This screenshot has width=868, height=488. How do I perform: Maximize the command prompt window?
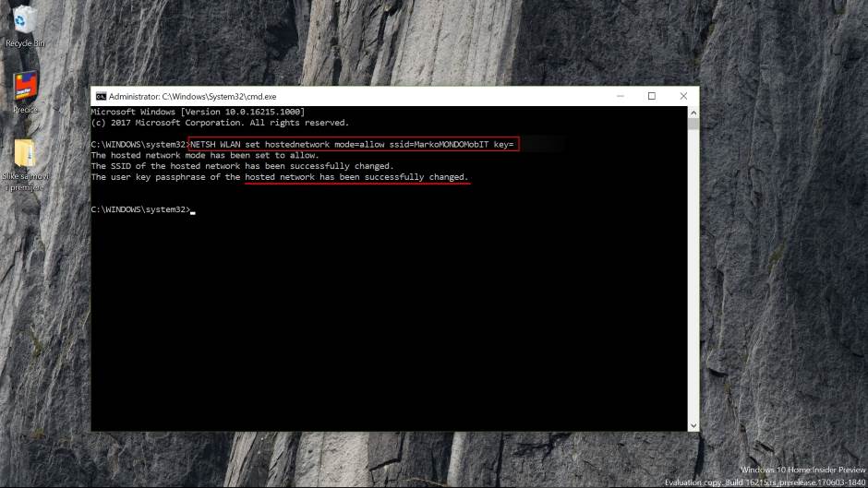click(651, 96)
